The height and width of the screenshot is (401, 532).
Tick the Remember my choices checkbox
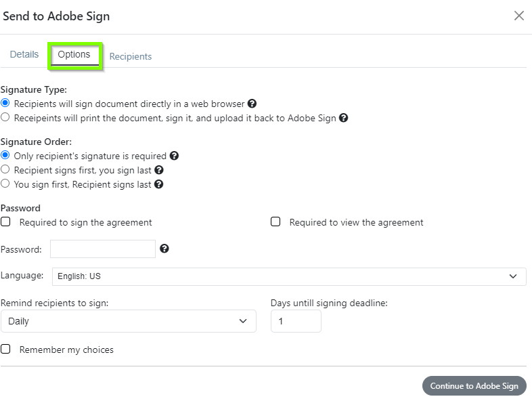[x=5, y=349]
